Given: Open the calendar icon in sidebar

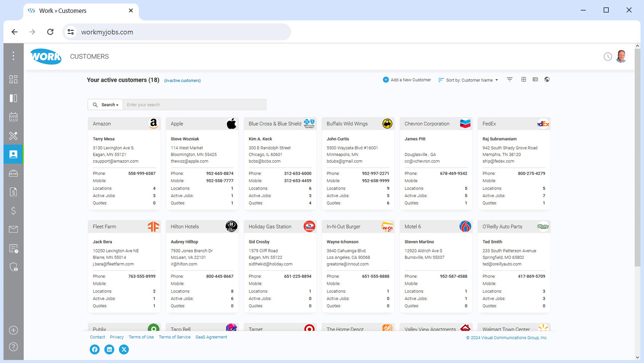Looking at the screenshot, I should [x=13, y=117].
